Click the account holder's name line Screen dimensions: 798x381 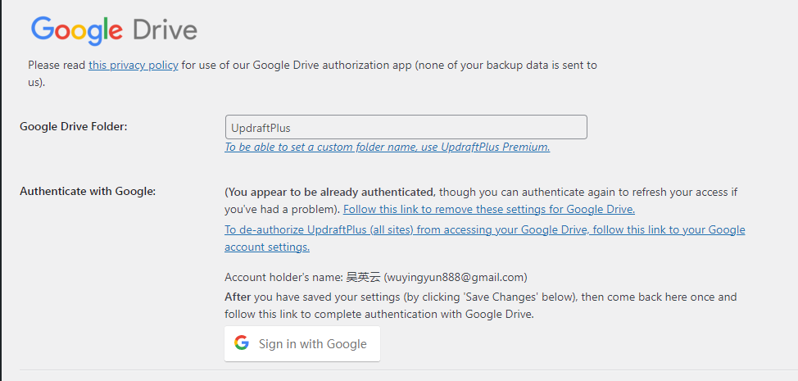click(x=376, y=278)
